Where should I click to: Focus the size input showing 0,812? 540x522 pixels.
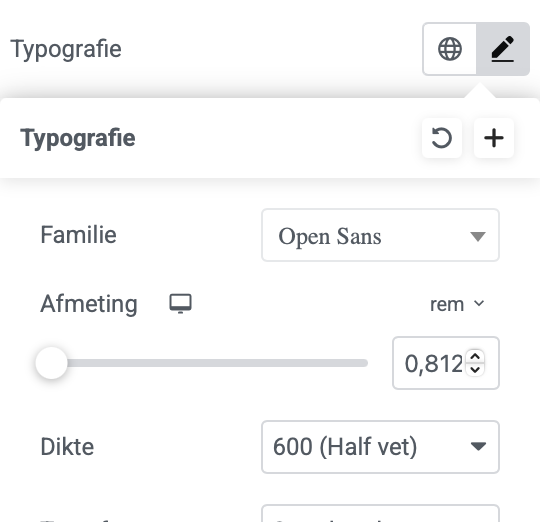coord(446,363)
